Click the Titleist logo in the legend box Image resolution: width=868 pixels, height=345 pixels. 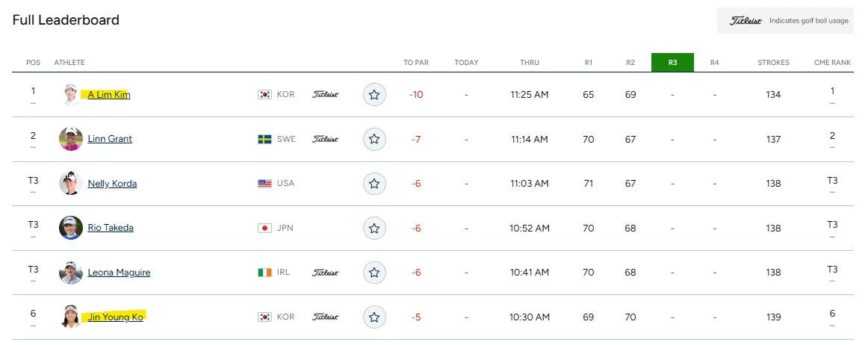coord(745,20)
